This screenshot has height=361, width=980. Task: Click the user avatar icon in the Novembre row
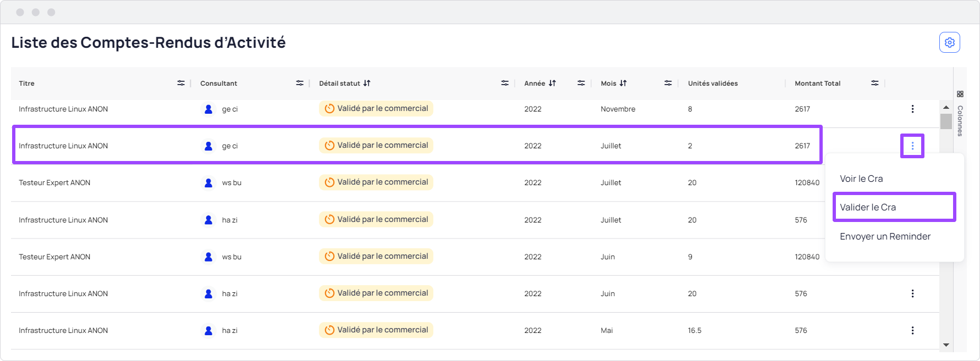tap(208, 109)
